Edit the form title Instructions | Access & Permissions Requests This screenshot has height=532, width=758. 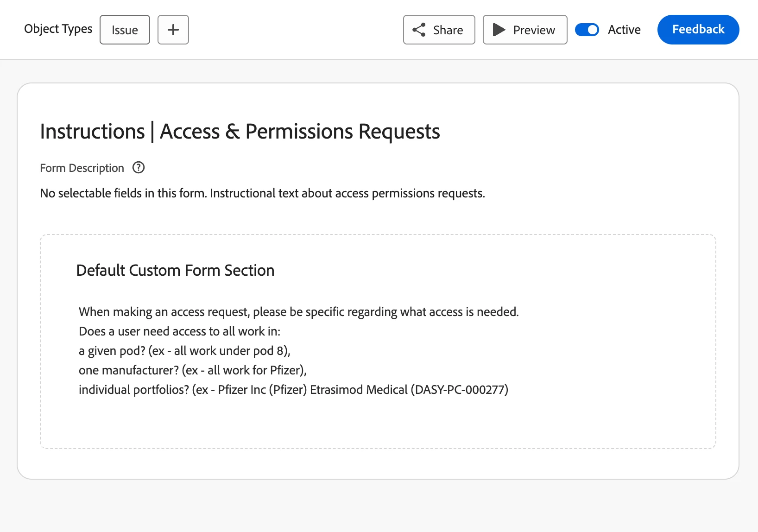pos(240,132)
